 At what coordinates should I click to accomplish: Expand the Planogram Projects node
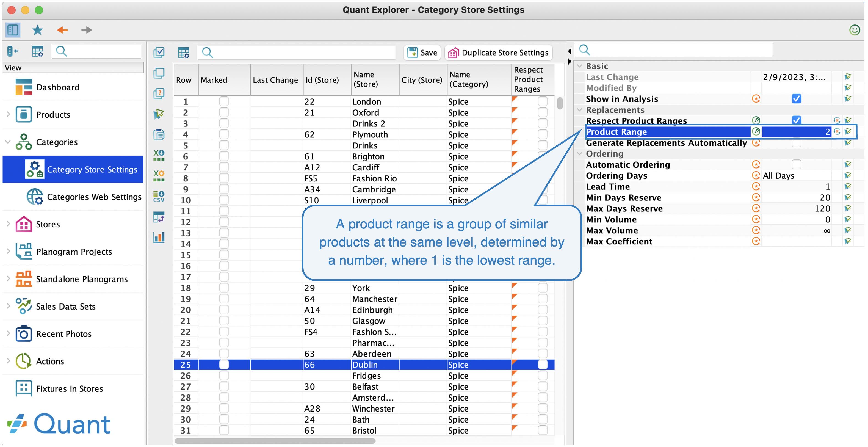coord(8,251)
